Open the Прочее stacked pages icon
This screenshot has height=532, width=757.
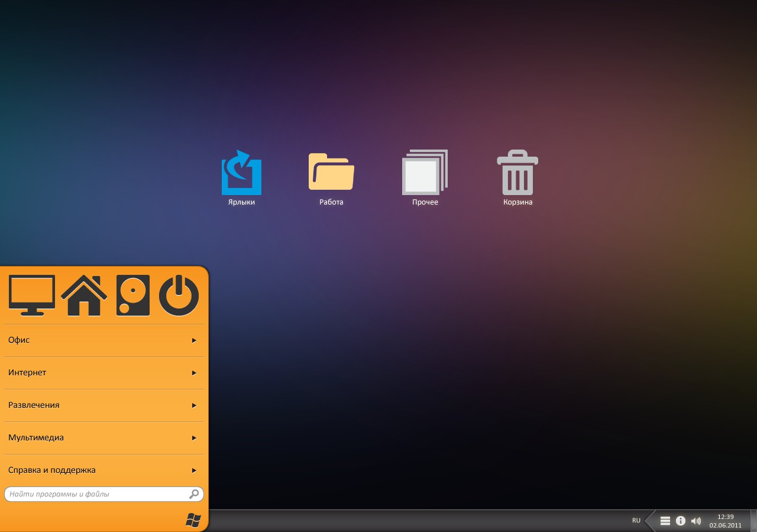[425, 172]
